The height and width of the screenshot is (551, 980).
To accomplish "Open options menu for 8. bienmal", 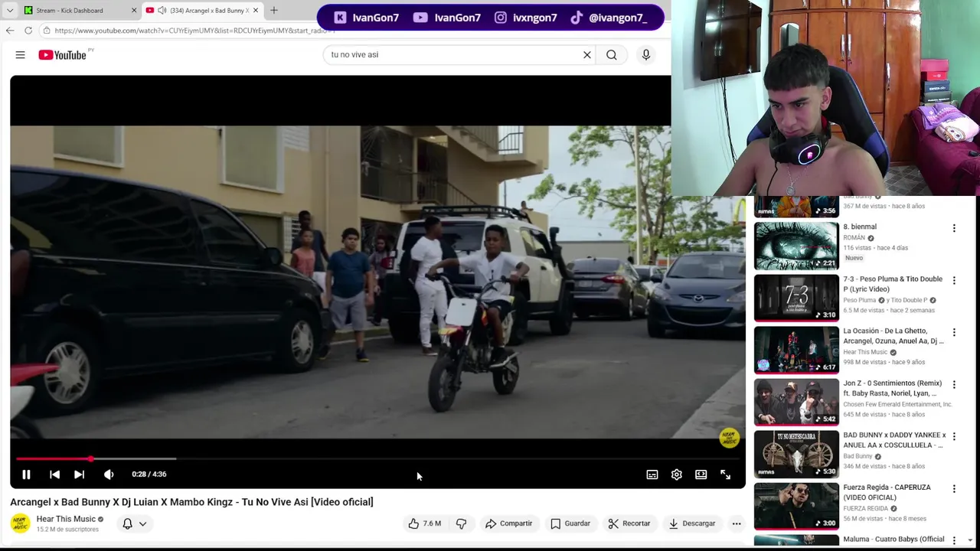I will (x=954, y=228).
